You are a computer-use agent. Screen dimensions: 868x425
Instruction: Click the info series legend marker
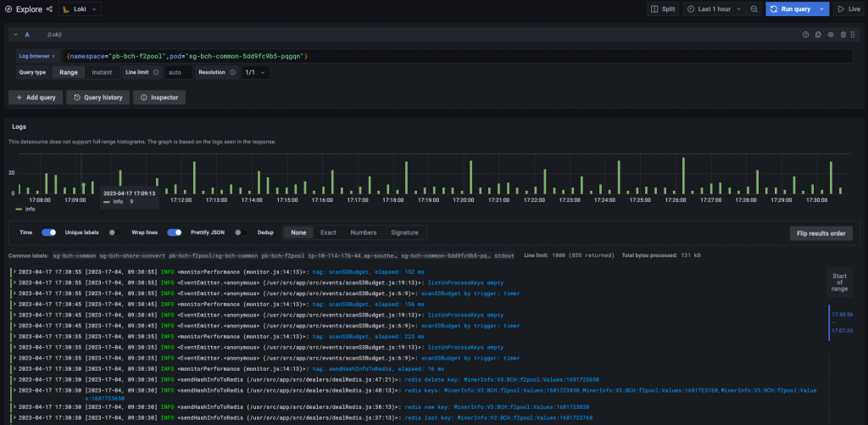click(x=19, y=209)
